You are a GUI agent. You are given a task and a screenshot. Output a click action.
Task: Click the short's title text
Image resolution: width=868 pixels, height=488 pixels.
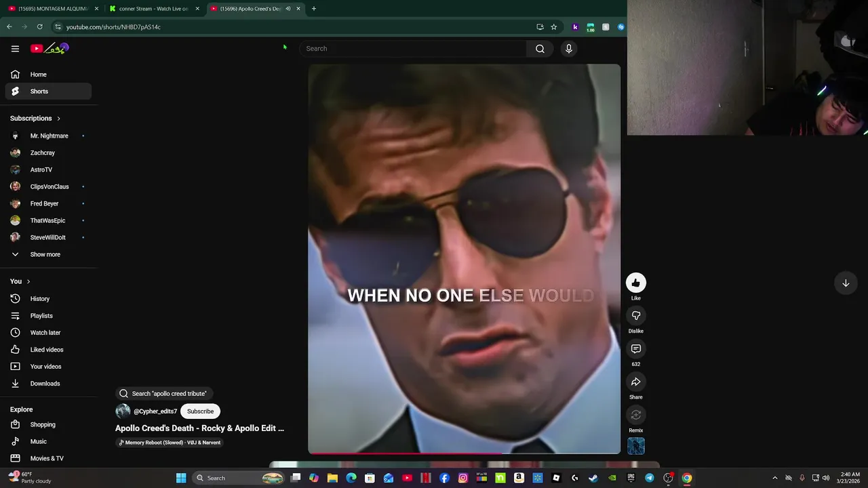point(199,428)
